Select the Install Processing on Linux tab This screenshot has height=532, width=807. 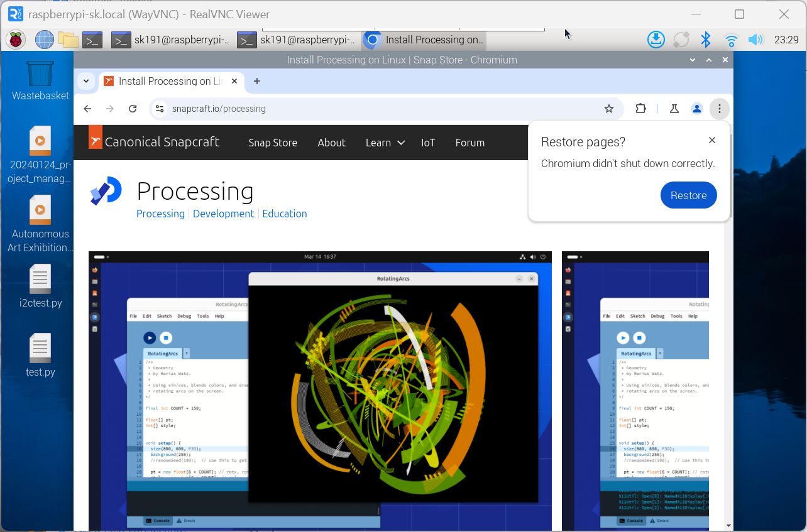[170, 81]
